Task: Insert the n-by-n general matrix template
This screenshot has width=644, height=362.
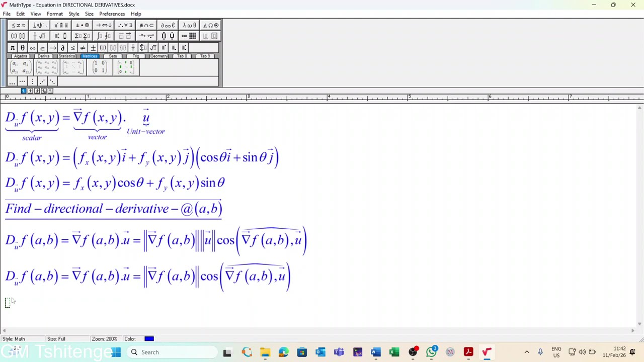Action: point(73,67)
